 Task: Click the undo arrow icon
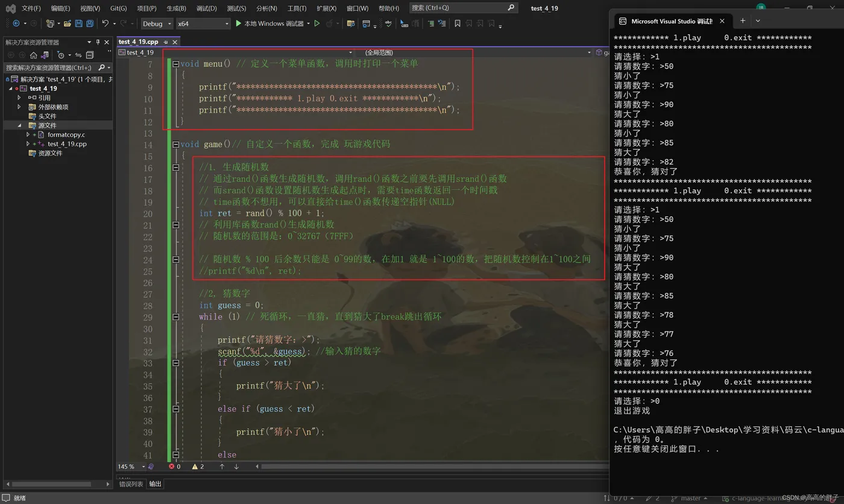[x=105, y=24]
